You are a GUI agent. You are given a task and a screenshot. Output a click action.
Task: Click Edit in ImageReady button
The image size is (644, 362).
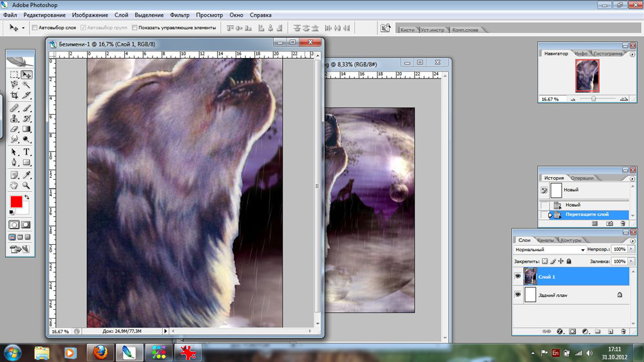[x=20, y=249]
